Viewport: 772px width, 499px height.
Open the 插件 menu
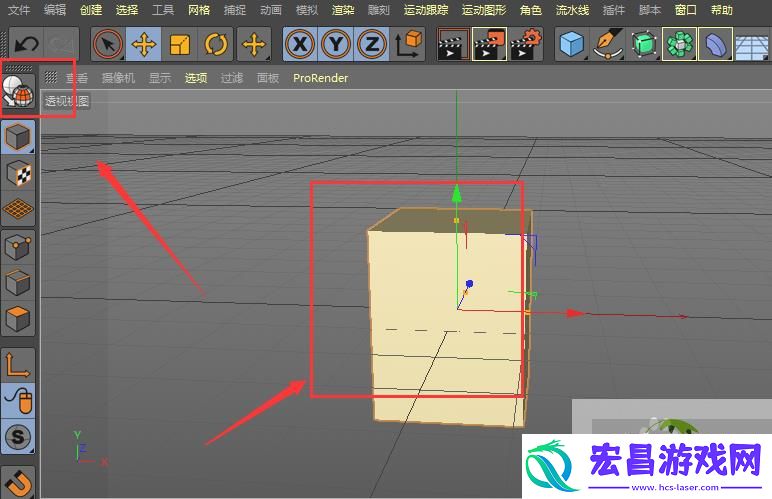[x=613, y=10]
